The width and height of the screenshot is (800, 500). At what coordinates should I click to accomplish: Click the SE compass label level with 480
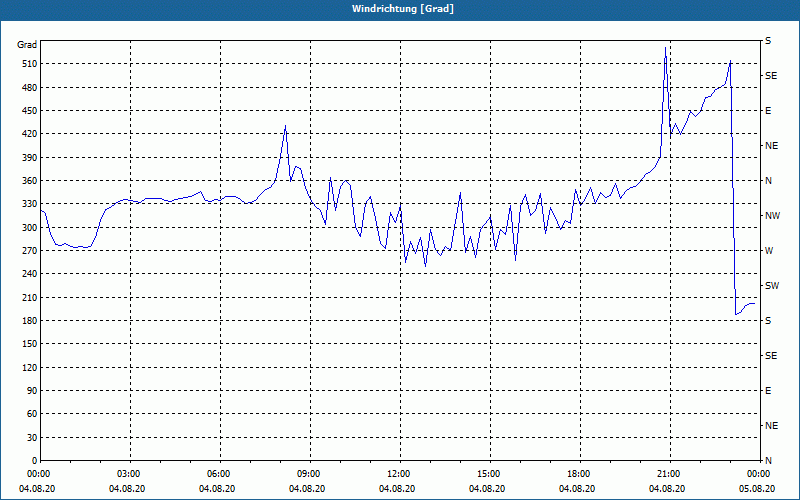pos(771,76)
